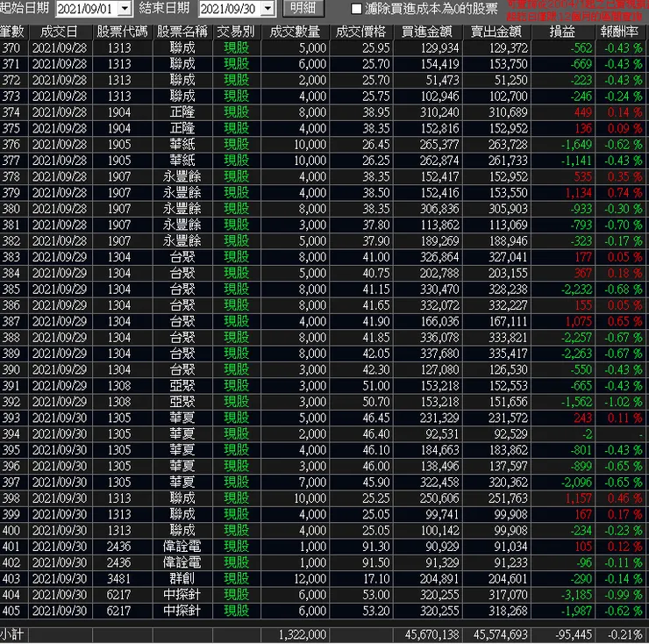Click profit 1,075 in row 387
This screenshot has width=649, height=644.
pos(579,321)
